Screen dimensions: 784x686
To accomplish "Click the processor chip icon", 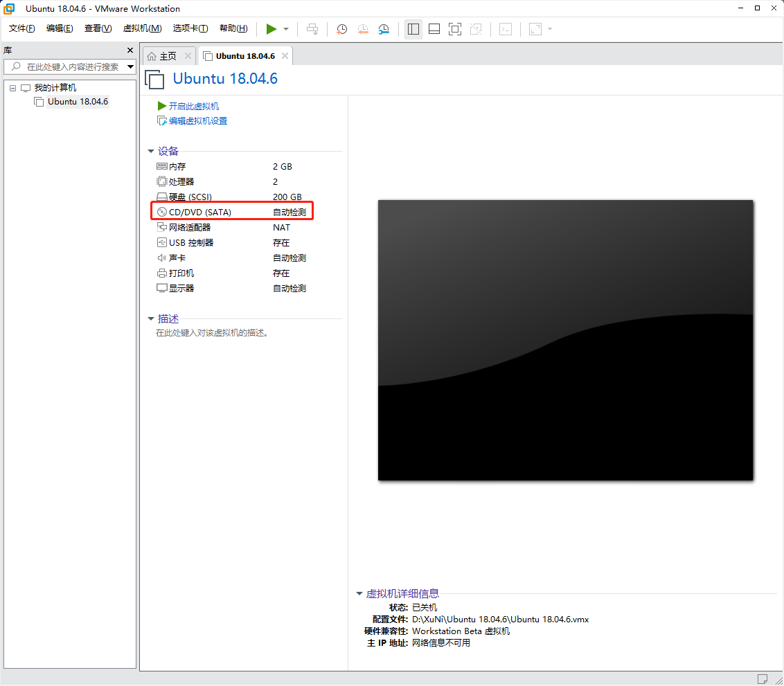I will point(162,181).
